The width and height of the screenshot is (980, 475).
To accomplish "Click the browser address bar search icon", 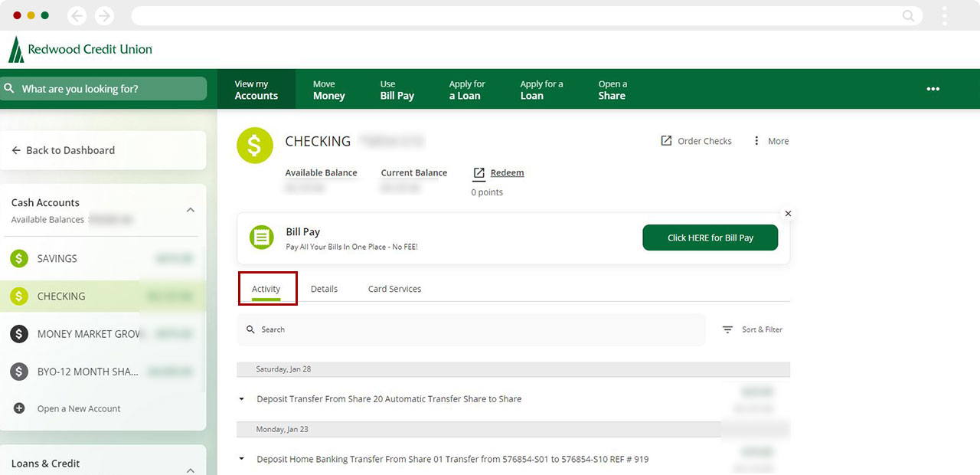I will (909, 15).
